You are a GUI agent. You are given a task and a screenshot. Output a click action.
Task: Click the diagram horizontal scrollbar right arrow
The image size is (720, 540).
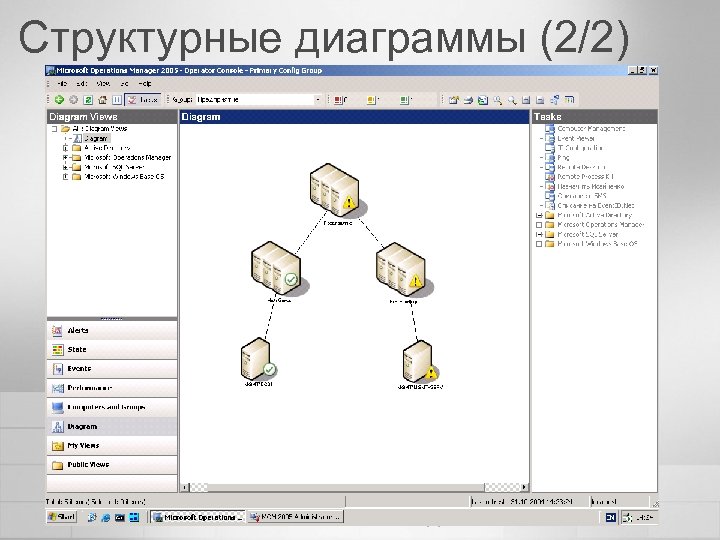(x=524, y=487)
